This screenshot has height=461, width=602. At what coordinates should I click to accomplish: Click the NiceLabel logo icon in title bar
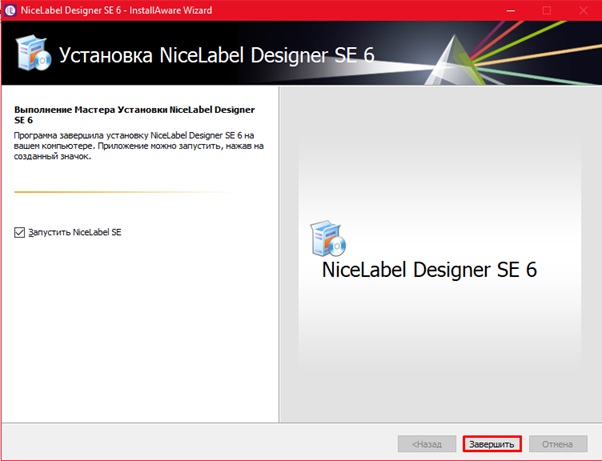(x=10, y=10)
